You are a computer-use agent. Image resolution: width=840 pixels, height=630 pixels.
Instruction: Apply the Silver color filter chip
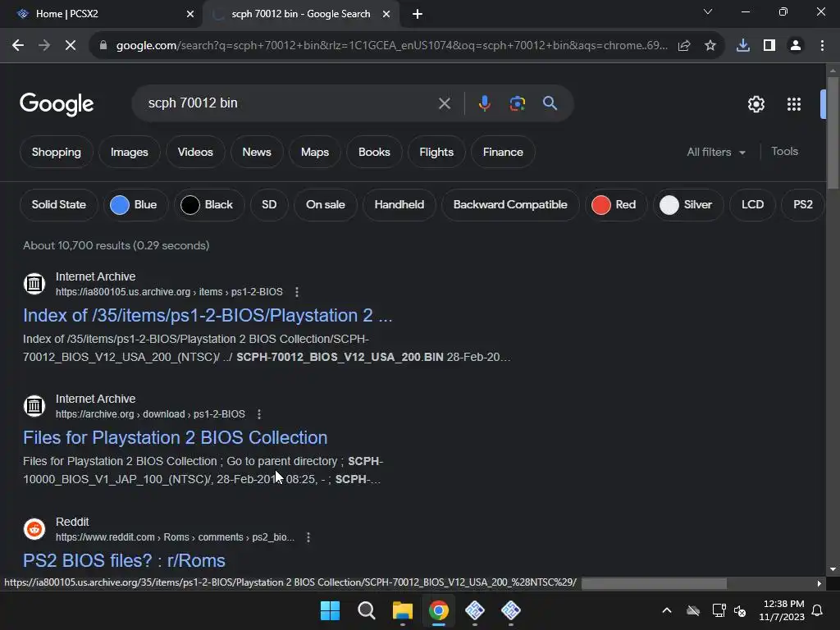[688, 204]
